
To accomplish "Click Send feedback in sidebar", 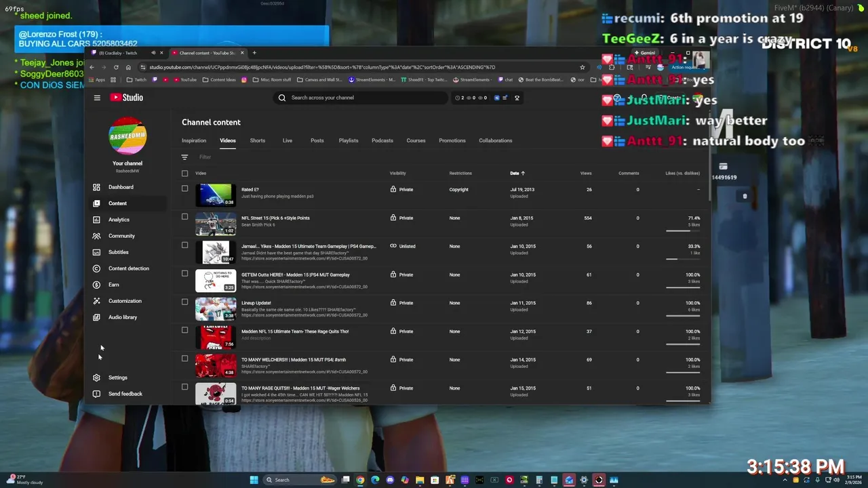I will point(125,394).
